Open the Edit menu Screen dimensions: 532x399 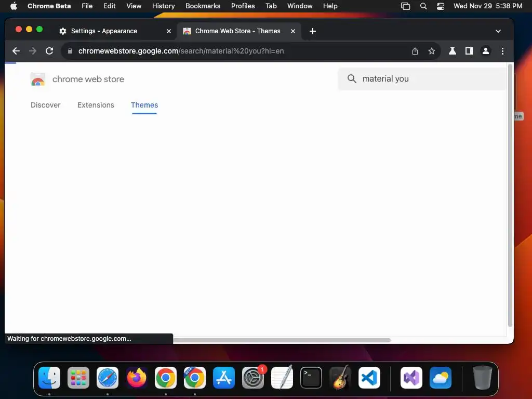(x=109, y=6)
